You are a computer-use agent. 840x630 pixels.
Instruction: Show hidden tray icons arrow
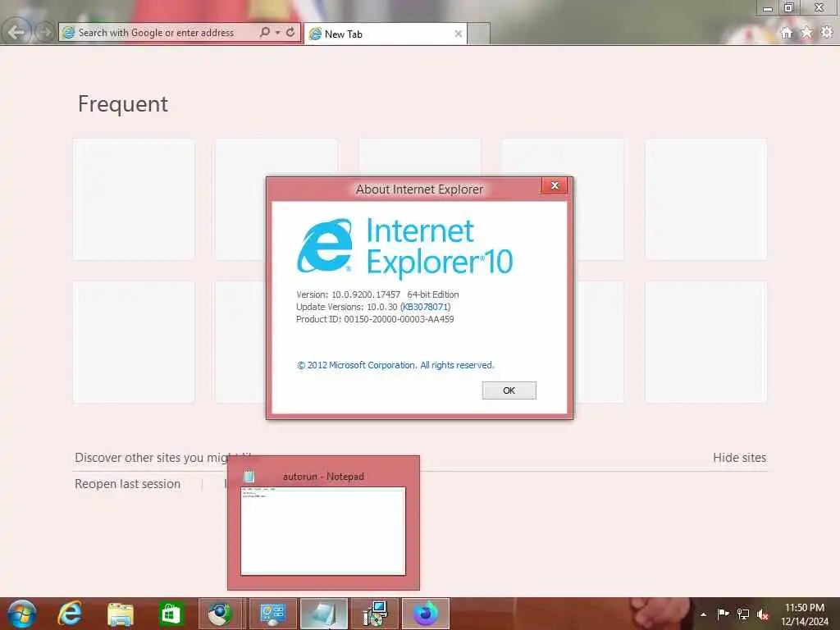[x=703, y=614]
